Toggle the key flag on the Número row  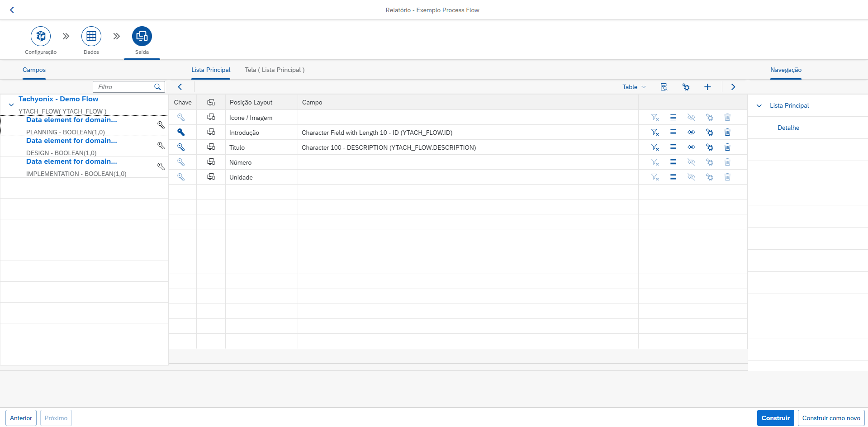[x=181, y=162]
